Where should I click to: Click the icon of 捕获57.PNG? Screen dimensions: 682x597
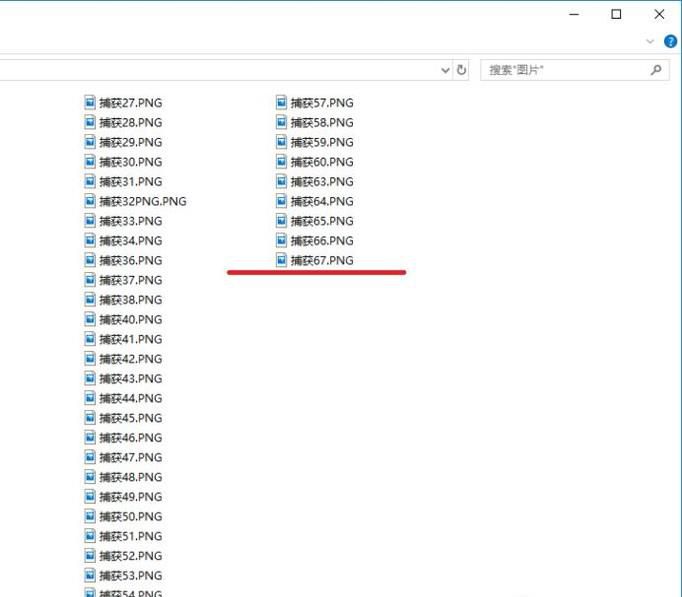tap(282, 102)
